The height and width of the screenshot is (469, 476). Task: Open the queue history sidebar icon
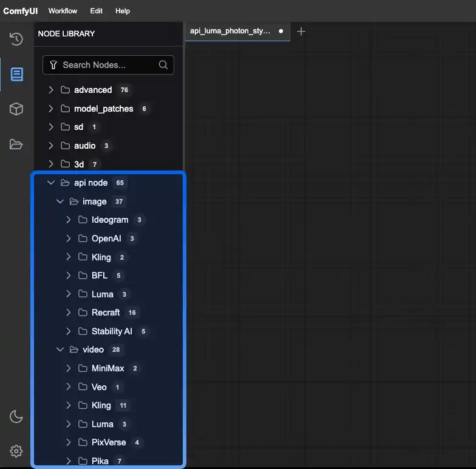(x=16, y=39)
